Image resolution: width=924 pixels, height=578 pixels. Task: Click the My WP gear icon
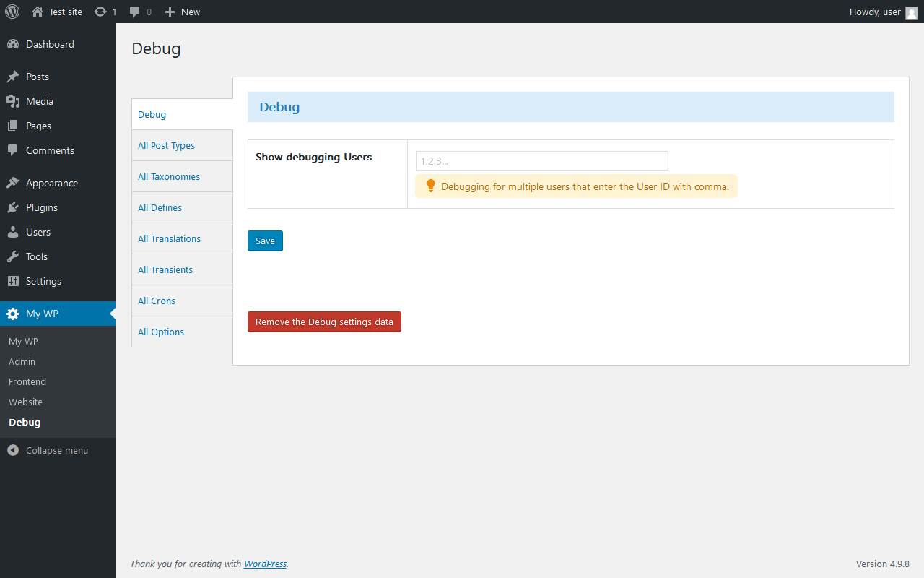point(13,314)
